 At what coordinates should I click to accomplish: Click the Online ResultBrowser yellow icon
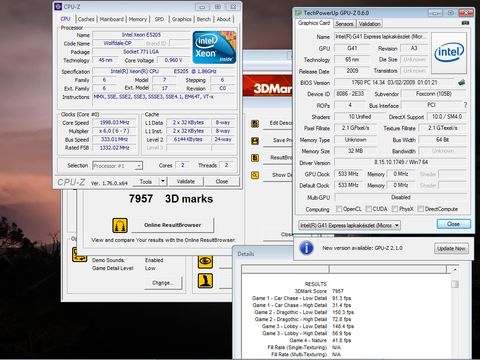[120, 225]
